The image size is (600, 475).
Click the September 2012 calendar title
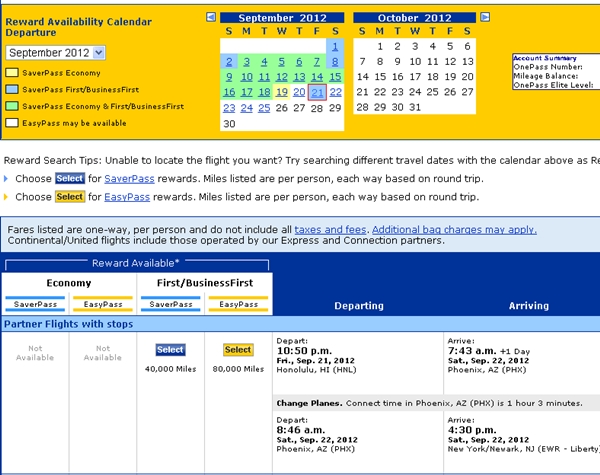coord(282,18)
